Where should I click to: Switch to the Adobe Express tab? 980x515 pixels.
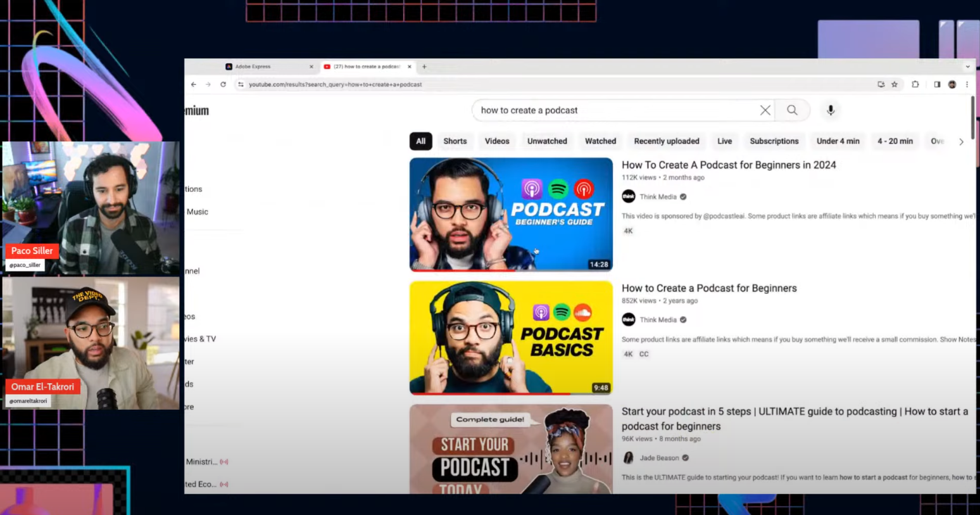click(x=270, y=67)
